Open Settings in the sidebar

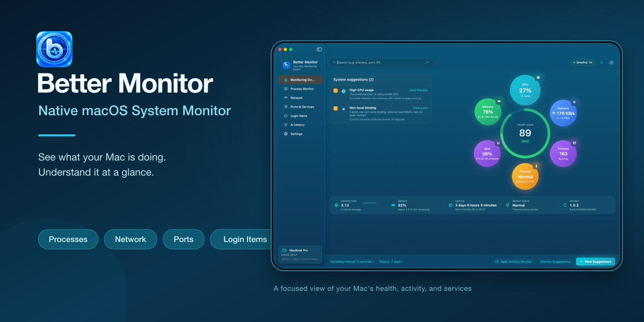click(300, 134)
